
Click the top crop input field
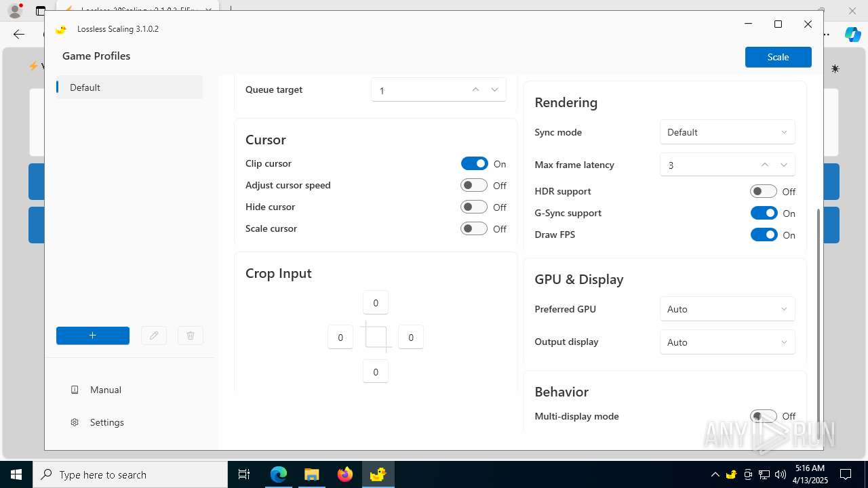[376, 303]
